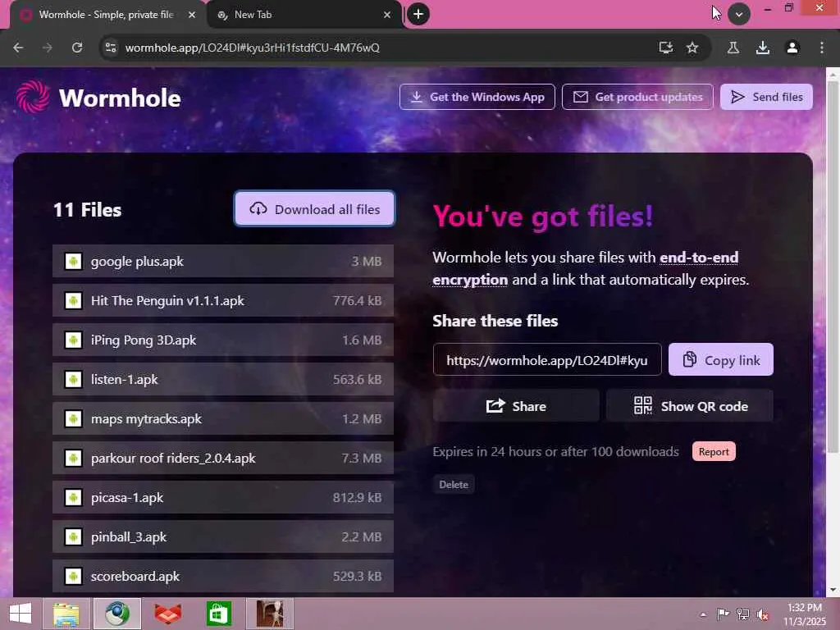Screen dimensions: 840x630
Task: Open the Windows Start button
Action: (x=21, y=614)
